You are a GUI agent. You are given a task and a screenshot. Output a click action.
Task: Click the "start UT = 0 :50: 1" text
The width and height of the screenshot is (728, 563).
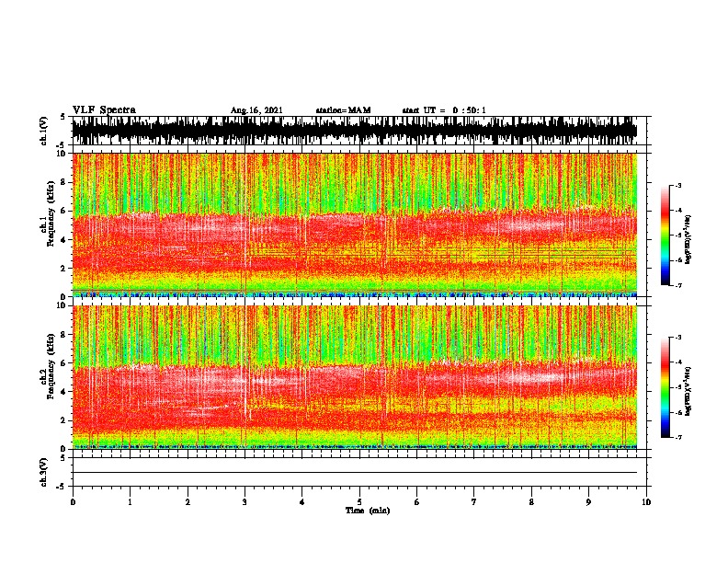click(x=444, y=110)
